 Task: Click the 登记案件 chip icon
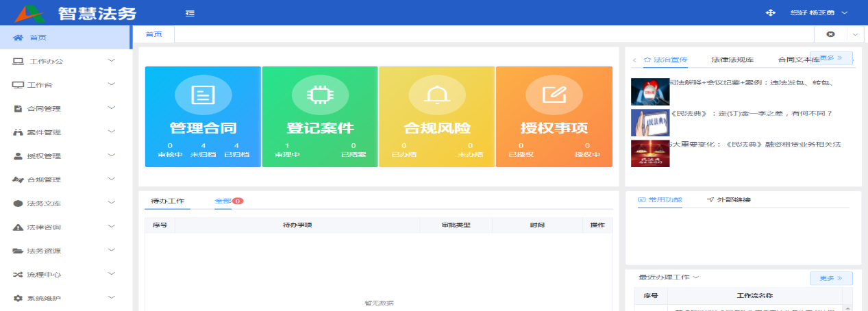(x=320, y=95)
